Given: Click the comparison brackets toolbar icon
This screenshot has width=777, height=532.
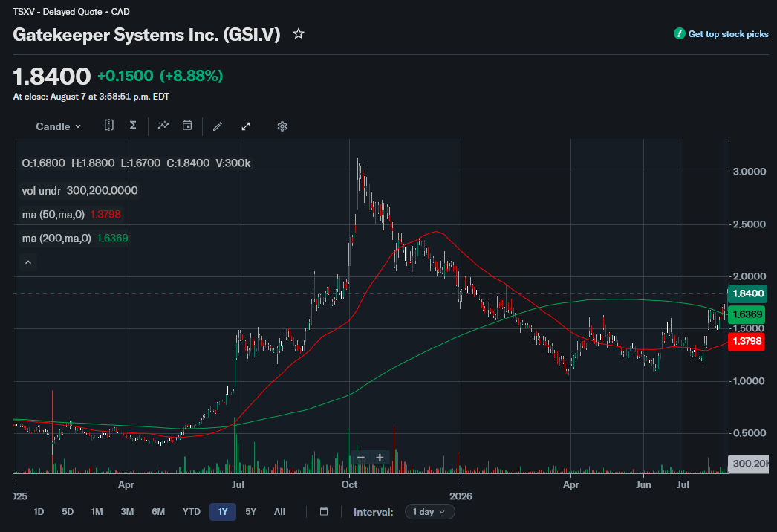Looking at the screenshot, I should (x=109, y=126).
